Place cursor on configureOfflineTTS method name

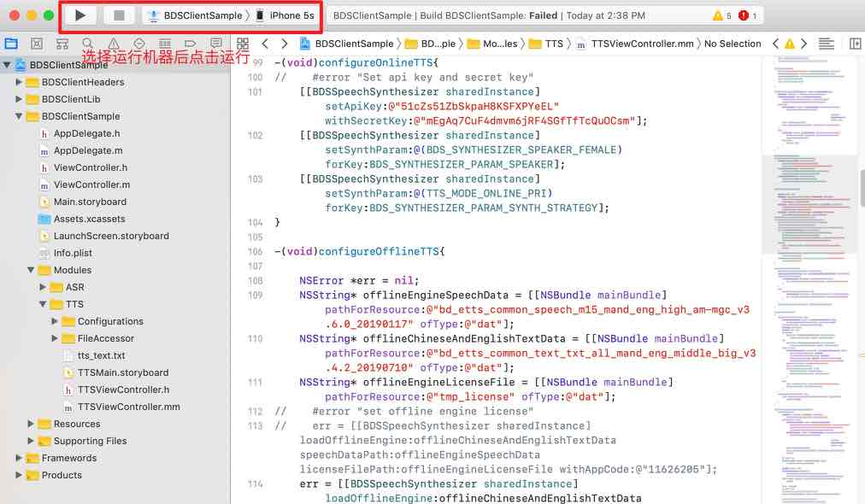tap(379, 251)
